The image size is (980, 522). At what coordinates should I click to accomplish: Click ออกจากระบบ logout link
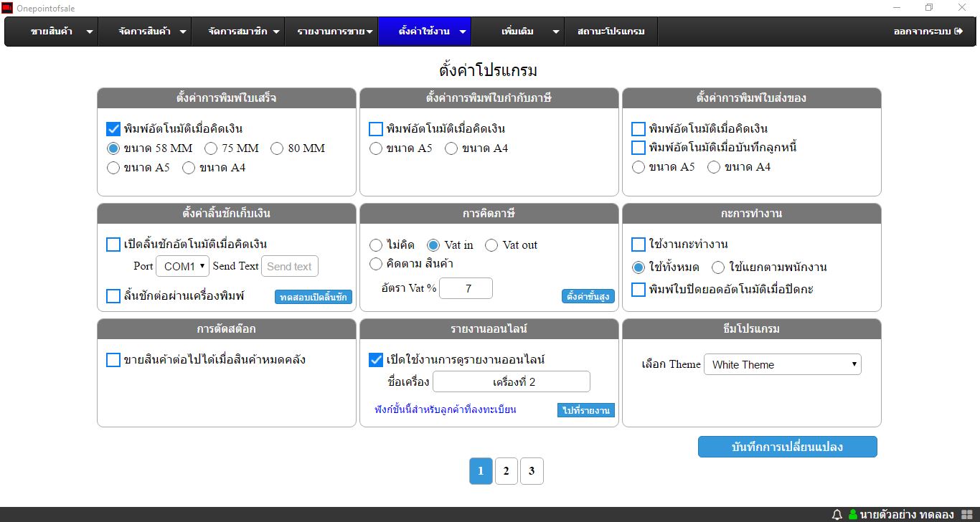928,32
